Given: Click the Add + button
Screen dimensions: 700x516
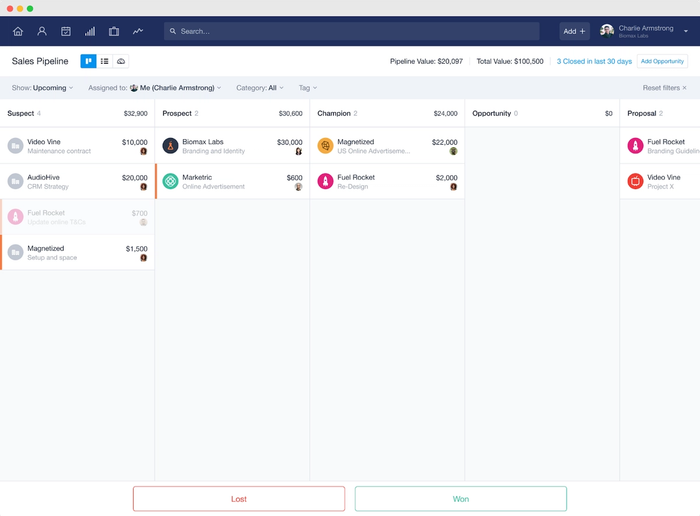Looking at the screenshot, I should point(574,31).
